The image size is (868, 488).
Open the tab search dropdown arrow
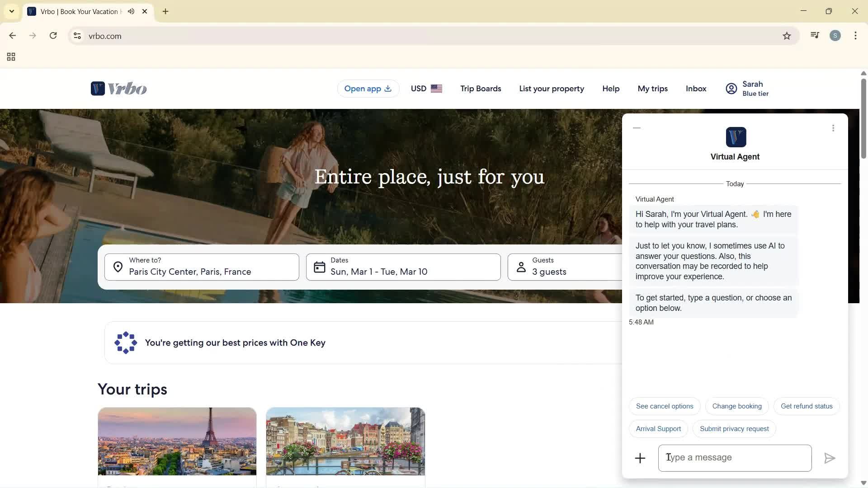pos(12,11)
